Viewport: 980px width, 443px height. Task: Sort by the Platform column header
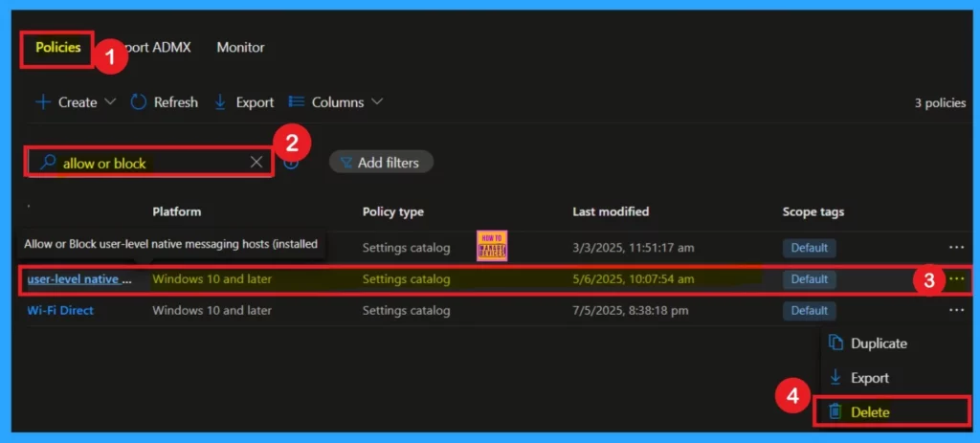177,211
